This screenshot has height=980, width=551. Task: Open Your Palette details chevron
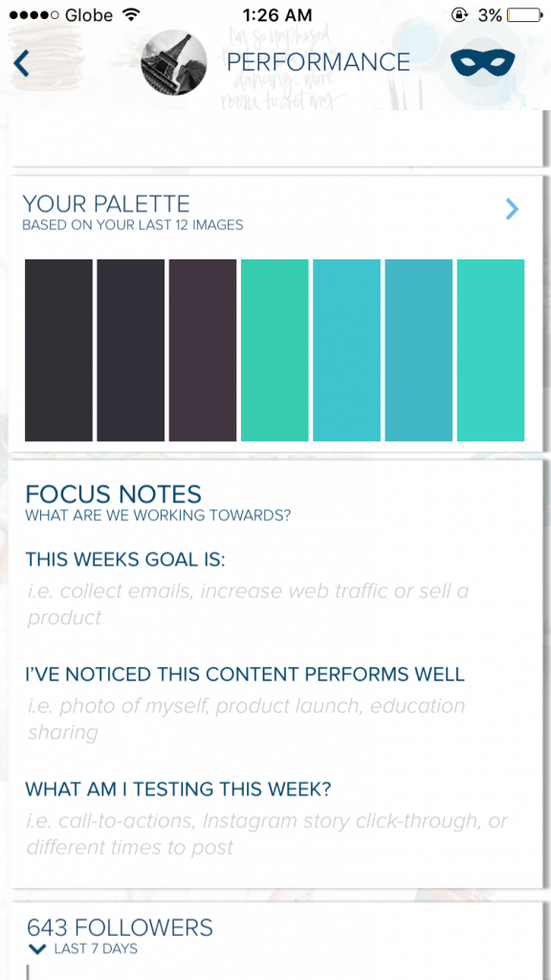coord(512,210)
